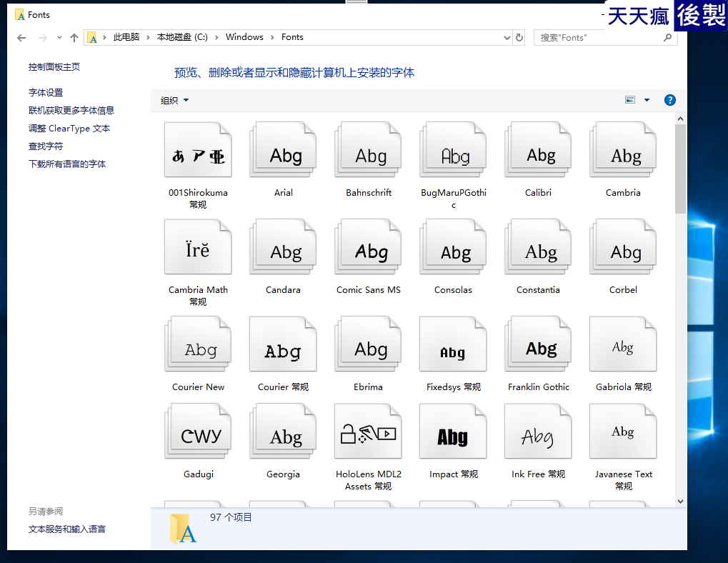The image size is (728, 563).
Task: Select the Ebrima font icon
Action: [x=368, y=344]
